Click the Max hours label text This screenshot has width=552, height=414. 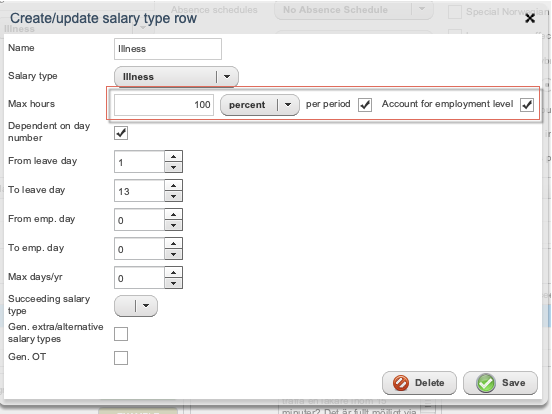pos(31,104)
